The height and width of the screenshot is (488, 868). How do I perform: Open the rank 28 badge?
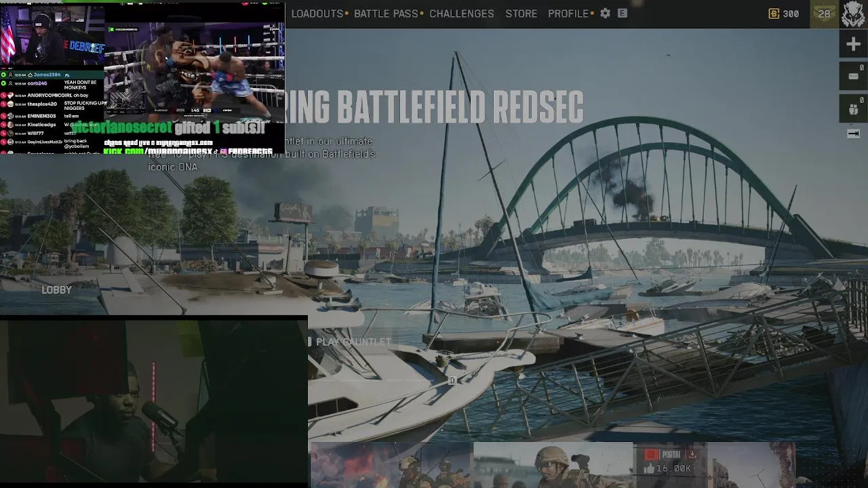click(x=824, y=14)
